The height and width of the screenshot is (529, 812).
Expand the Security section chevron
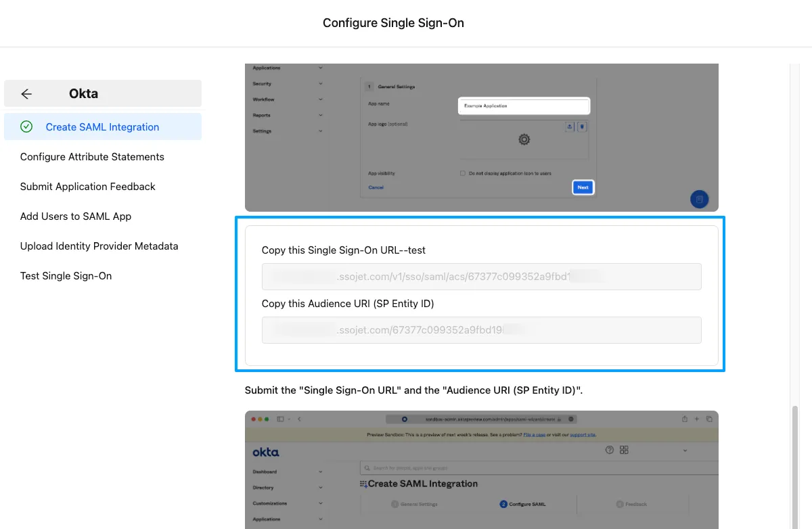click(321, 83)
